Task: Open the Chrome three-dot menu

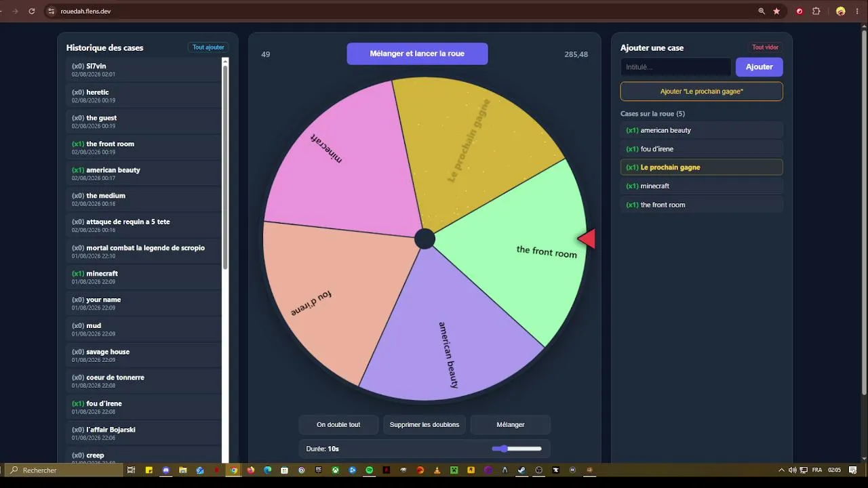Action: pos(858,12)
